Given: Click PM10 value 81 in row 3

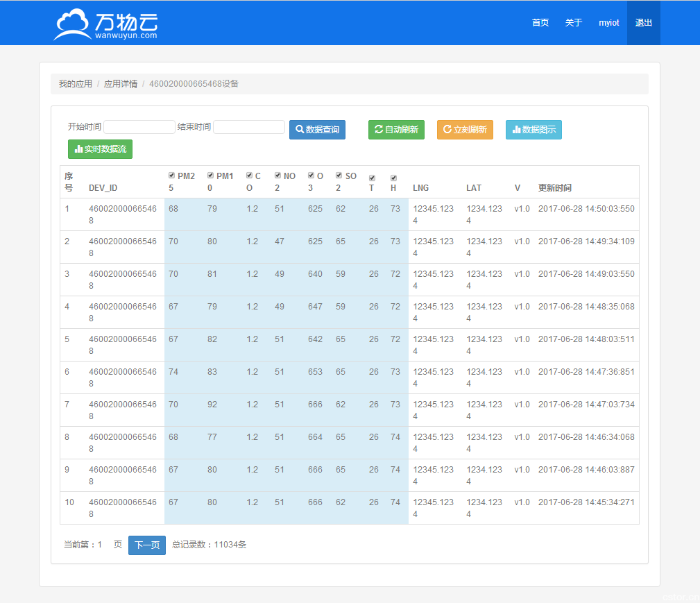Looking at the screenshot, I should 212,274.
